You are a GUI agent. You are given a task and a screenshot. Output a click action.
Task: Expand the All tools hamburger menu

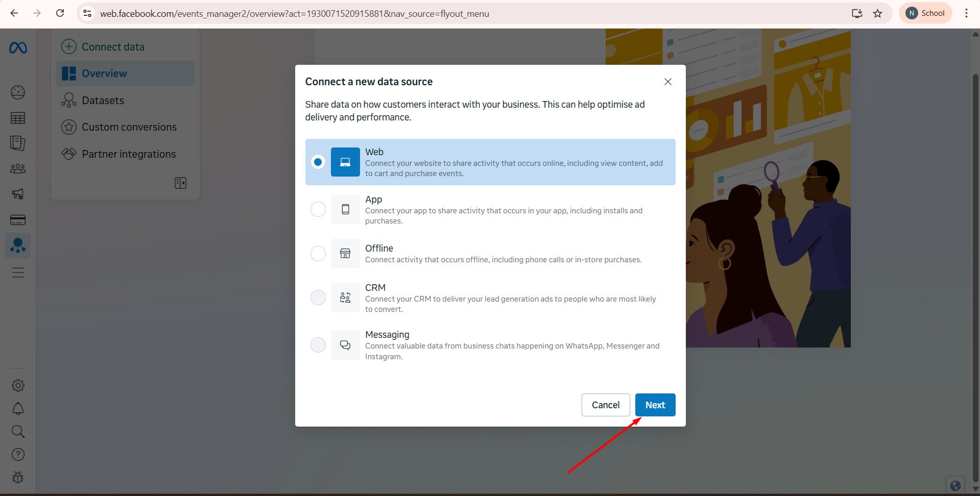tap(18, 272)
